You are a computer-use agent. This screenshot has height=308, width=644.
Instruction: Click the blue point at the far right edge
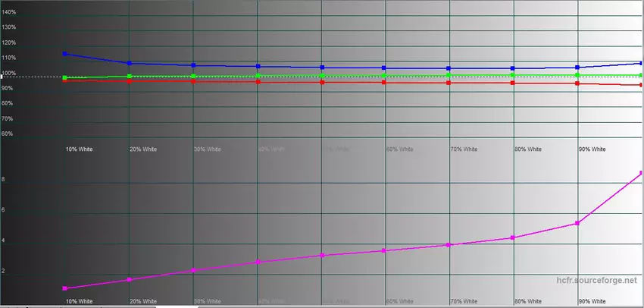641,63
